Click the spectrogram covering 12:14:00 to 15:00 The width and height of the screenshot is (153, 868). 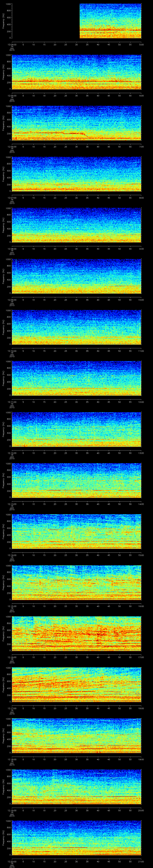(77, 531)
